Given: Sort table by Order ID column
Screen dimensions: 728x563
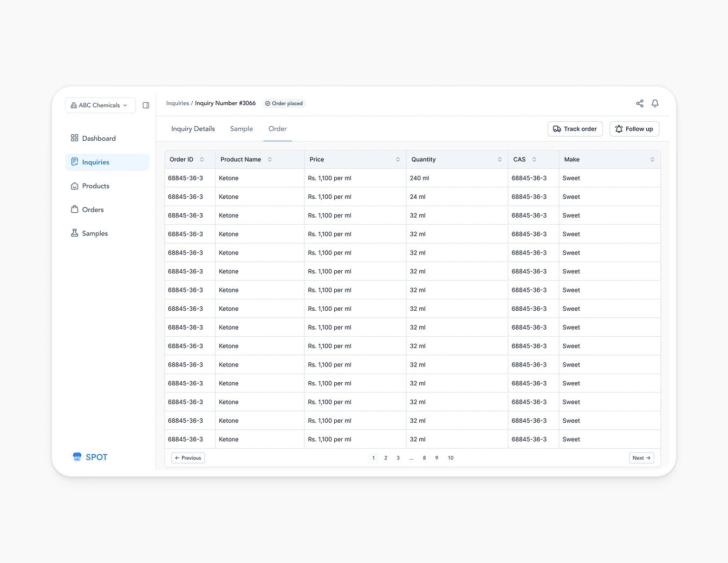Looking at the screenshot, I should tap(201, 160).
